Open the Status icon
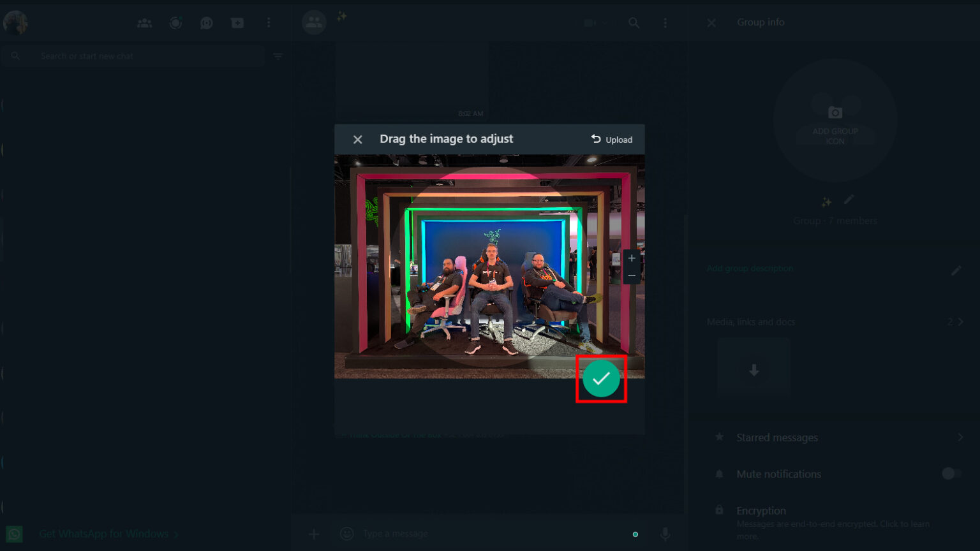 click(175, 23)
